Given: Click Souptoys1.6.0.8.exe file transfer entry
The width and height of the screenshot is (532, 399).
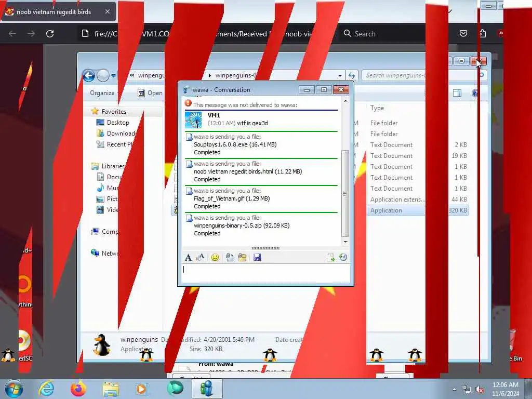Looking at the screenshot, I should (235, 144).
